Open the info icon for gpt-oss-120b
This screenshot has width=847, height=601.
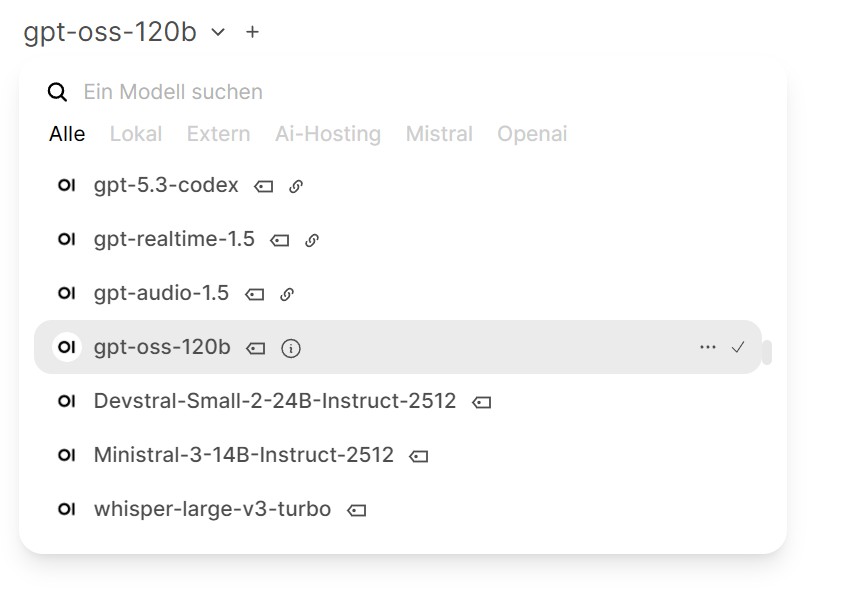291,348
